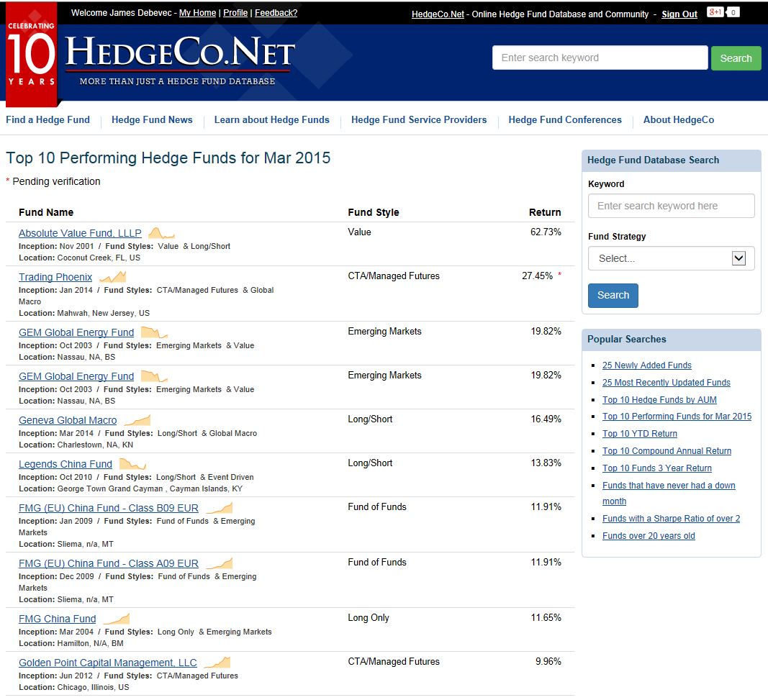Click the Feedback? link
This screenshot has height=700, width=768.
276,13
